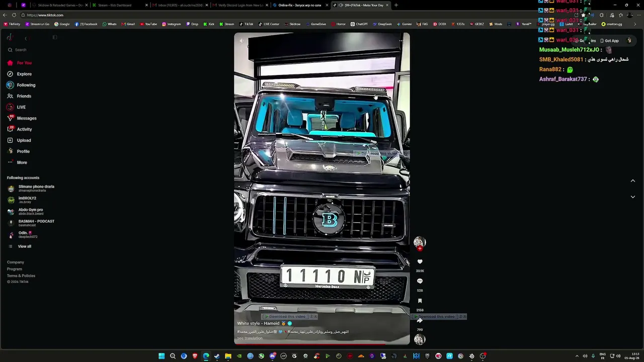Open the YouTube bookmark
The image size is (644, 362).
tap(148, 24)
